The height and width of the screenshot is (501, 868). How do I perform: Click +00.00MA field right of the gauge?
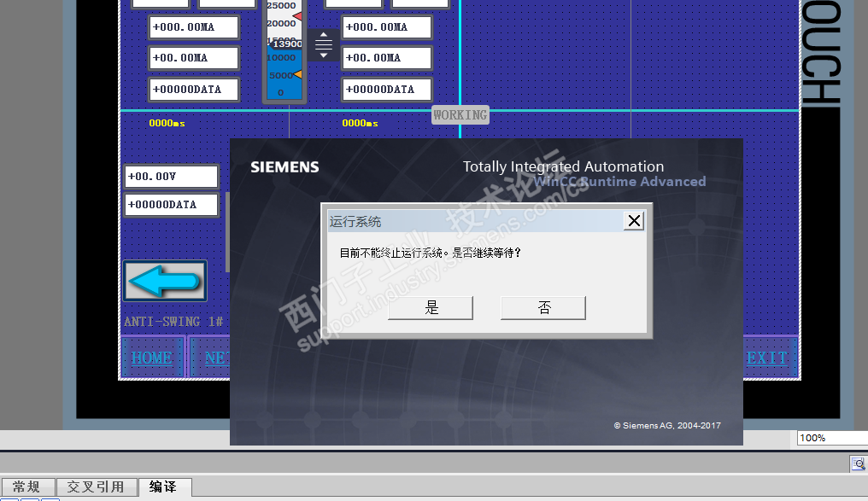(x=386, y=58)
